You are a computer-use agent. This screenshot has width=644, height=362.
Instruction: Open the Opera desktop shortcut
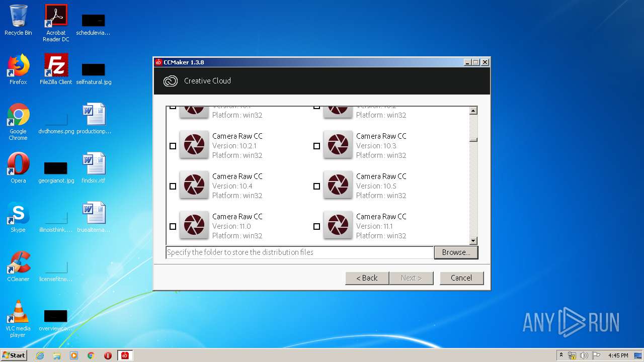pyautogui.click(x=18, y=168)
